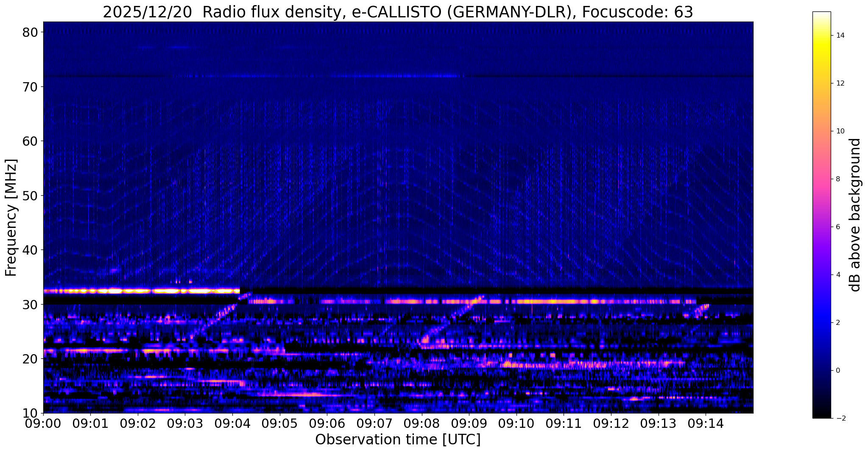This screenshot has height=452, width=868.
Task: Click the 10 tick on the frequency axis
Action: coord(31,413)
